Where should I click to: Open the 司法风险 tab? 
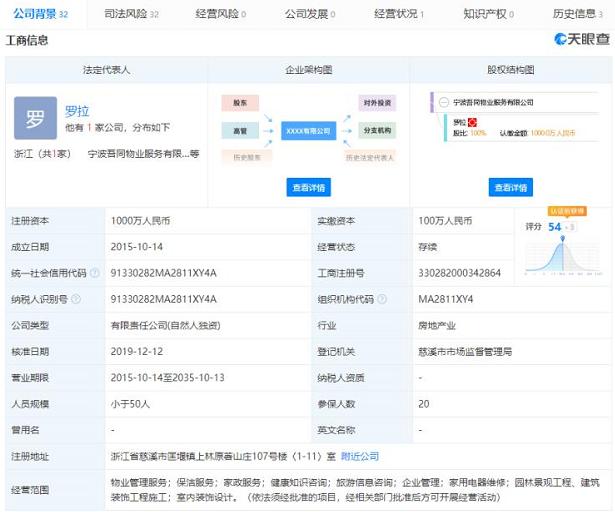click(131, 14)
